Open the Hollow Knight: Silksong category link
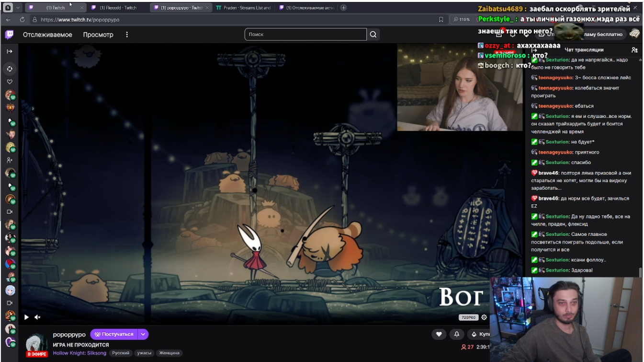This screenshot has height=362, width=644. [x=79, y=353]
